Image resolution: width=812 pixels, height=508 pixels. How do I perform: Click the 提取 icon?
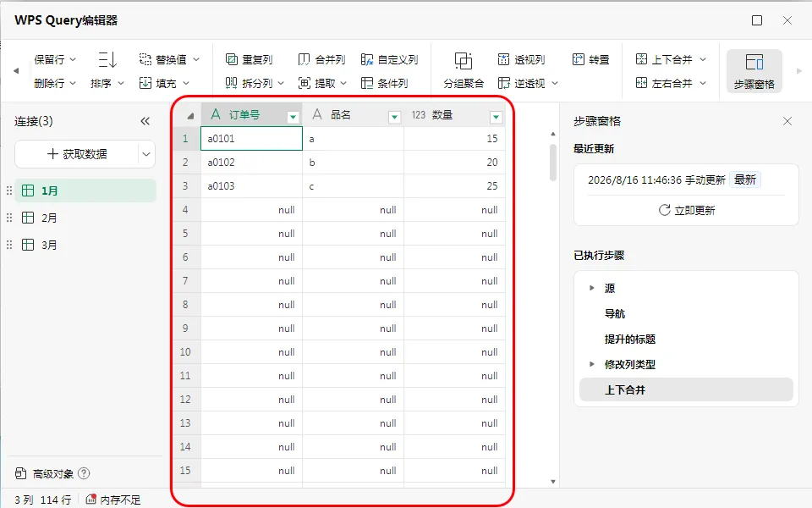(x=304, y=83)
